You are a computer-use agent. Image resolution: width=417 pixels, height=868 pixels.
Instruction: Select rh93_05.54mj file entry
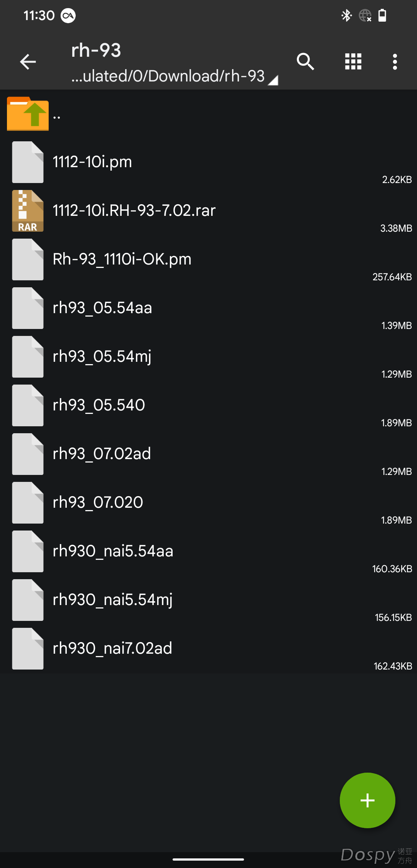tap(208, 357)
